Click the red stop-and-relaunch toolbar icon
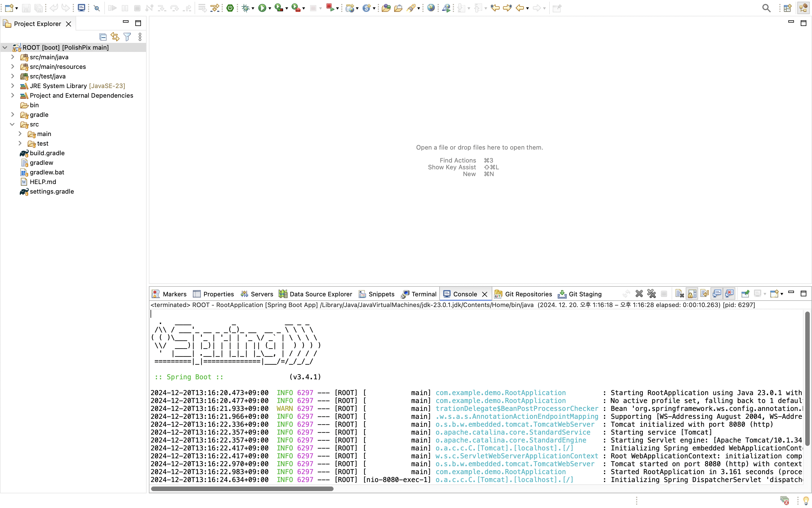812x508 pixels. 330,8
